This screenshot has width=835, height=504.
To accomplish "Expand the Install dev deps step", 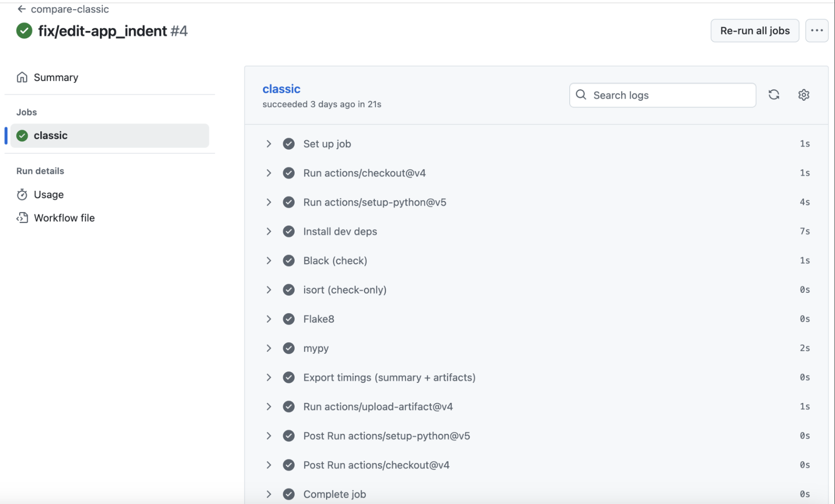I will [x=269, y=231].
